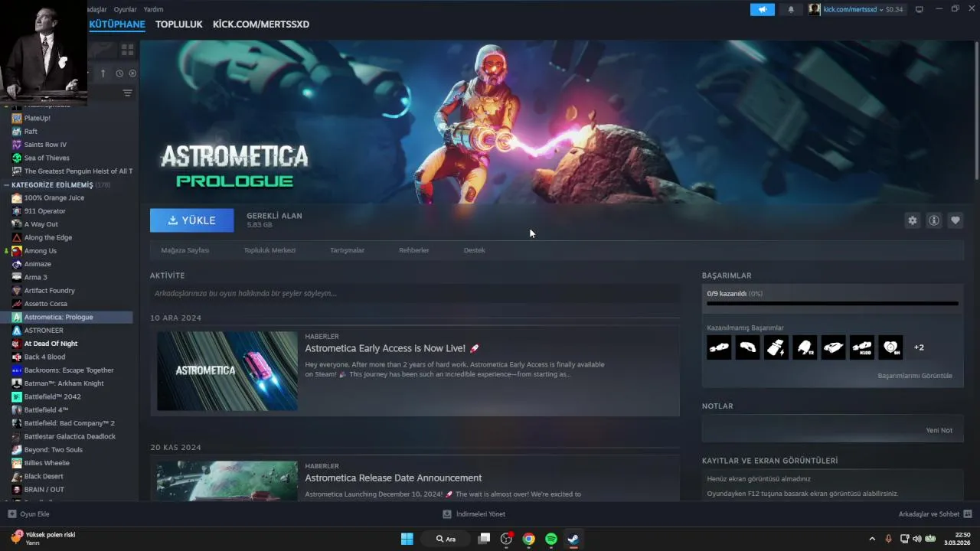Add Astrometica Prologue to favorites heart

pyautogui.click(x=955, y=220)
